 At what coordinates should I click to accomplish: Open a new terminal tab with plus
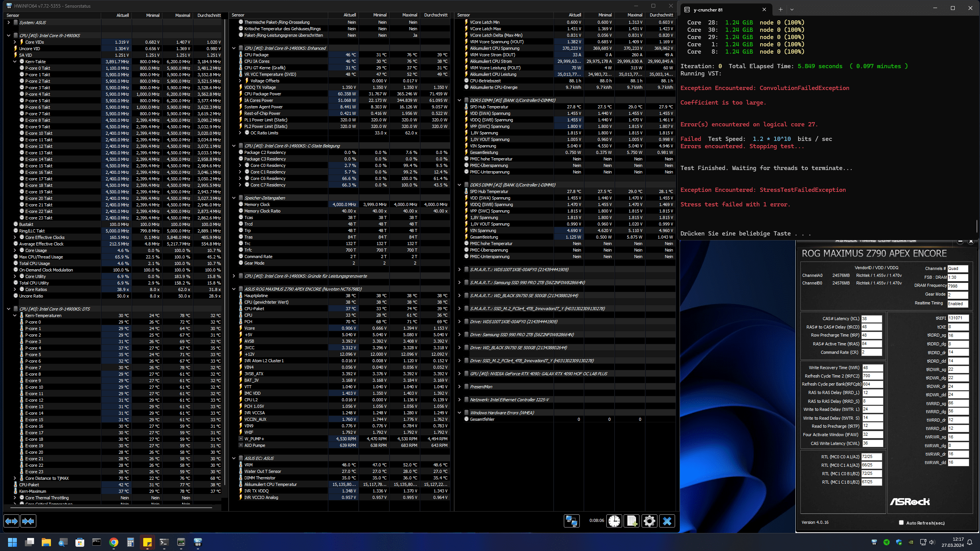point(780,10)
